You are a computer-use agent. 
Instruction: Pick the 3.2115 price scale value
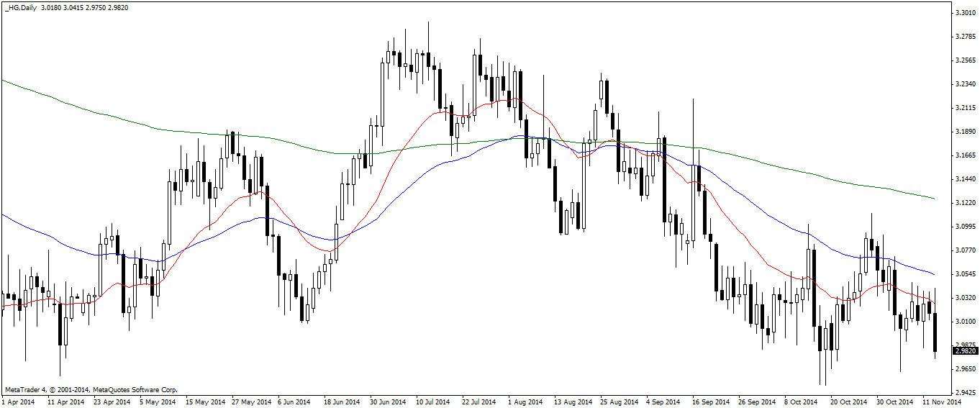point(965,108)
